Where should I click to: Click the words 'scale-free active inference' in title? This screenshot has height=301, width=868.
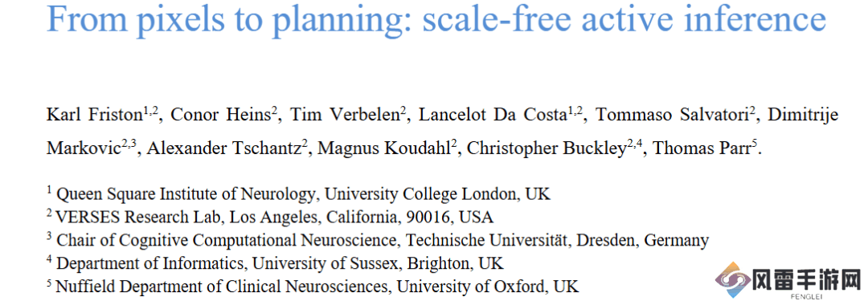click(x=624, y=18)
